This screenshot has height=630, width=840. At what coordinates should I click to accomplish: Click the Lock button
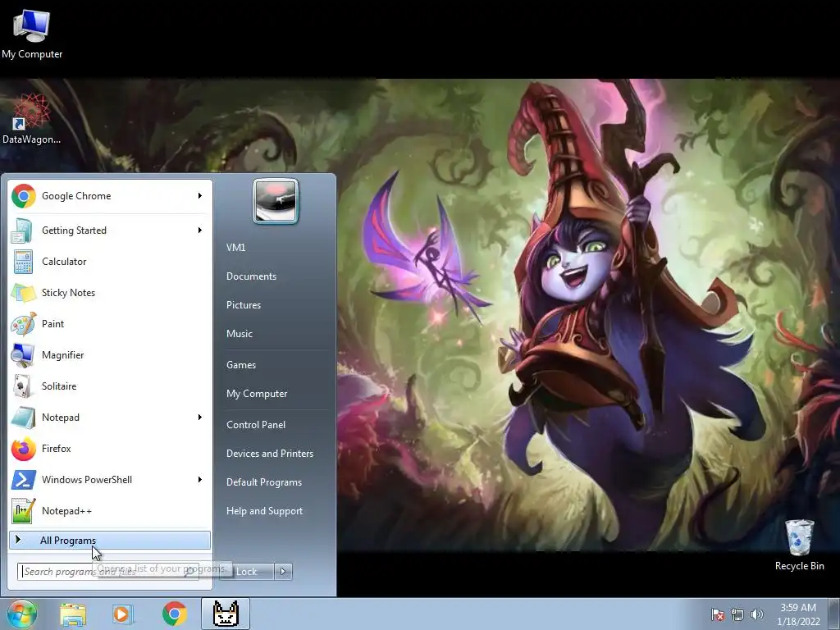[247, 572]
